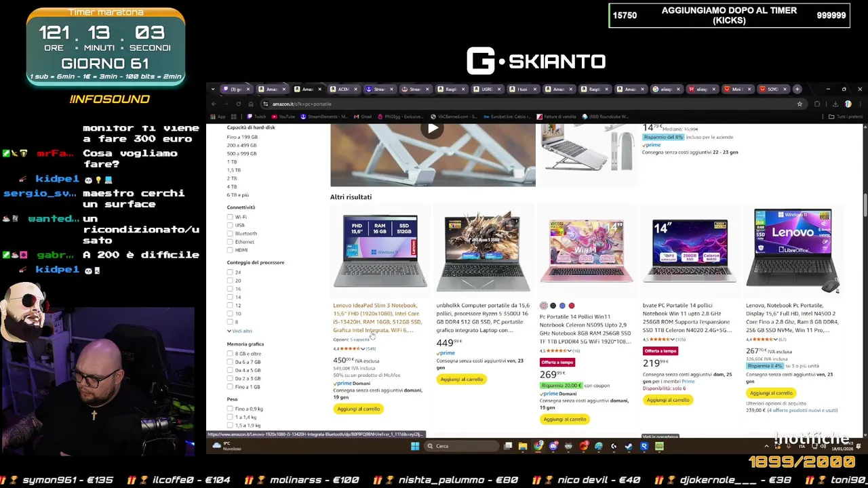Open the tab search dropdown arrow
Image resolution: width=868 pixels, height=488 pixels.
coord(214,89)
